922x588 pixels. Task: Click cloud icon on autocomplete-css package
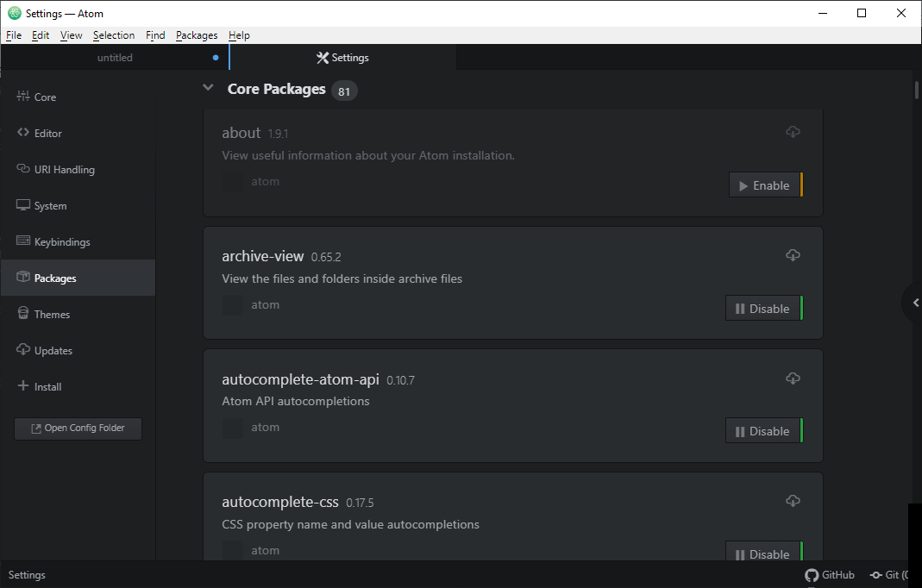(x=793, y=500)
